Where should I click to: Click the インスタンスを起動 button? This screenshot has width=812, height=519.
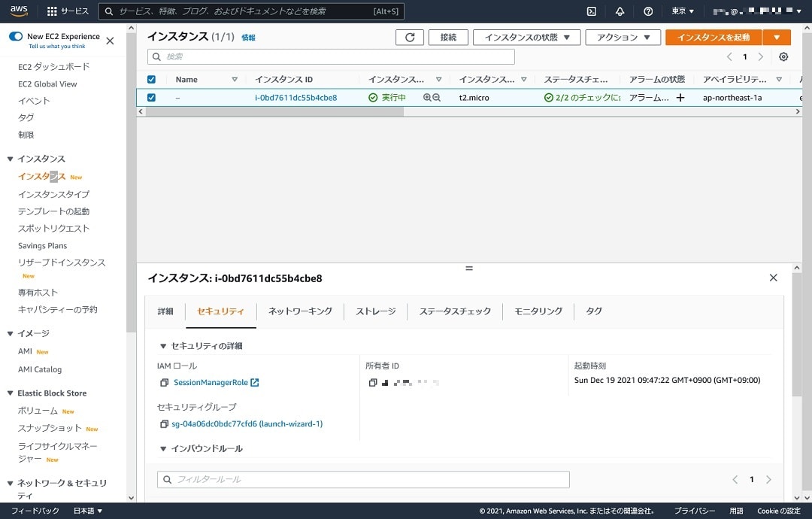pyautogui.click(x=714, y=38)
